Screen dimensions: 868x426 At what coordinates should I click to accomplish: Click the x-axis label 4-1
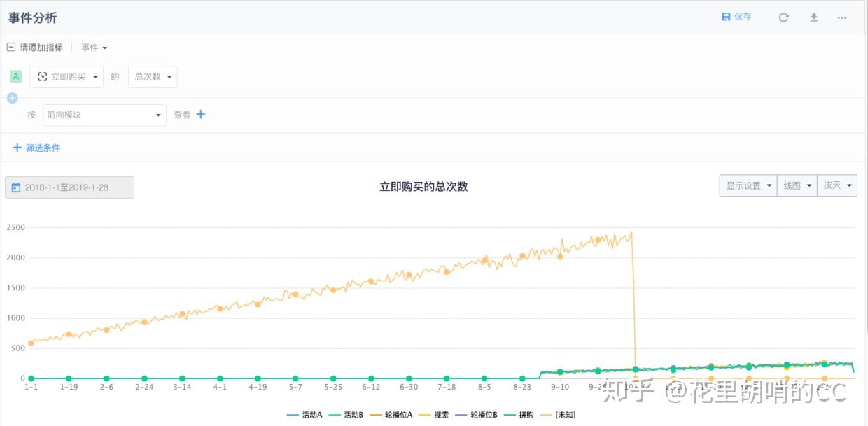coord(220,387)
